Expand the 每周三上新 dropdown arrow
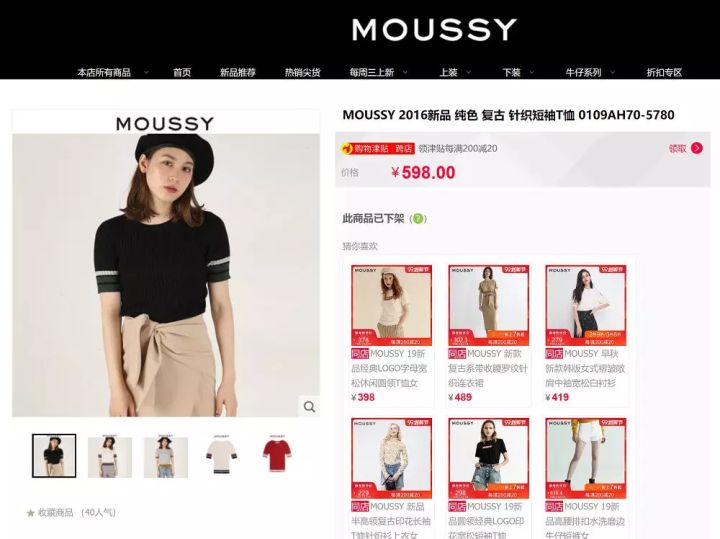This screenshot has height=539, width=720. coord(405,72)
